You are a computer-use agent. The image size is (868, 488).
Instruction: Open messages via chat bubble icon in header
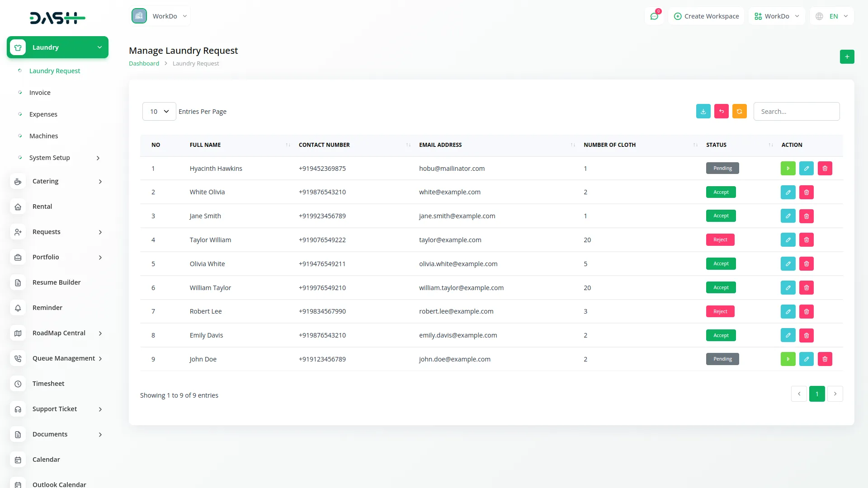pos(654,16)
